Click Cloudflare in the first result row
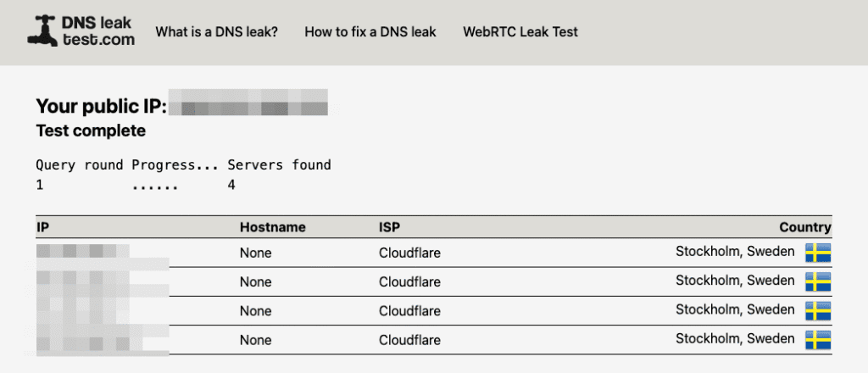This screenshot has width=868, height=373. (x=409, y=253)
